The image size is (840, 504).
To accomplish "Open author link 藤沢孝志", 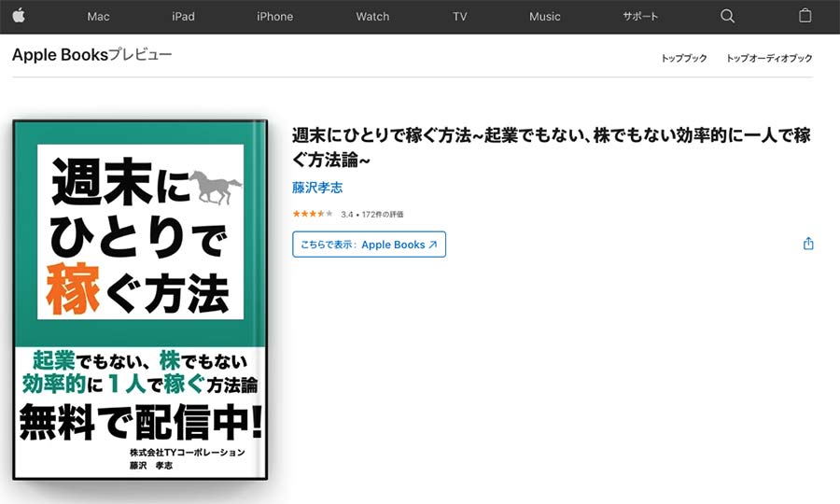I will [317, 188].
